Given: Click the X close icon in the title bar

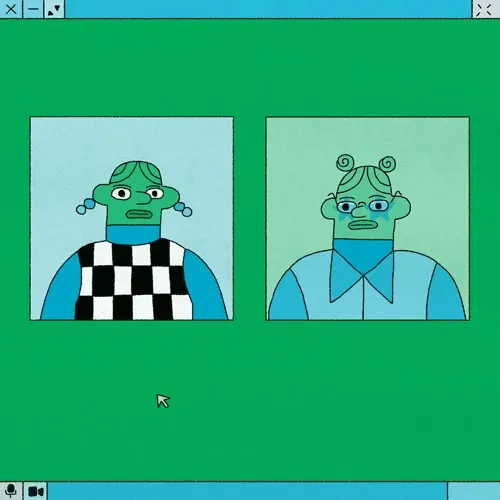Looking at the screenshot, I should [x=11, y=9].
